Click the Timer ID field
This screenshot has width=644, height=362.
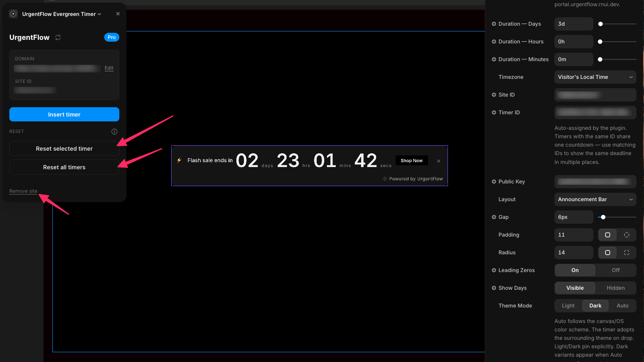point(595,113)
